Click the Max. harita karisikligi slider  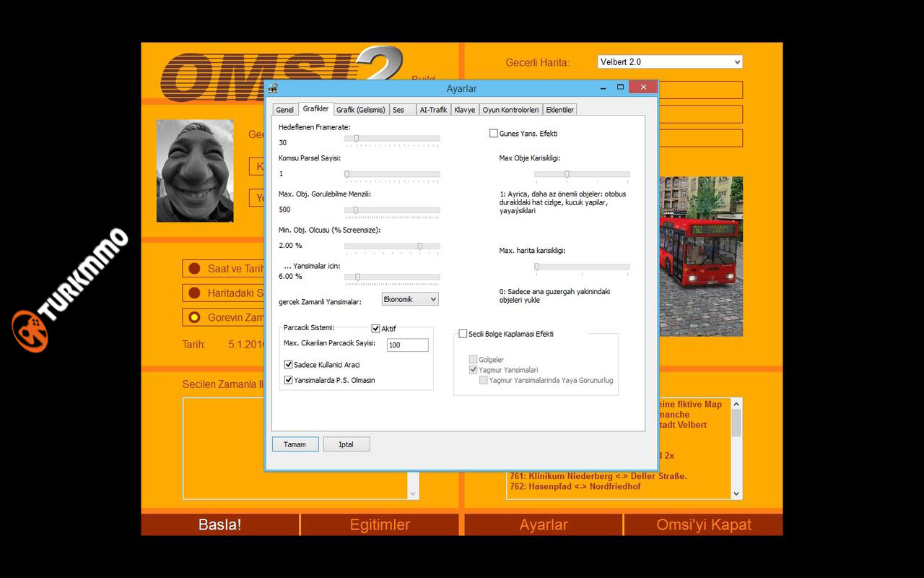pyautogui.click(x=583, y=267)
